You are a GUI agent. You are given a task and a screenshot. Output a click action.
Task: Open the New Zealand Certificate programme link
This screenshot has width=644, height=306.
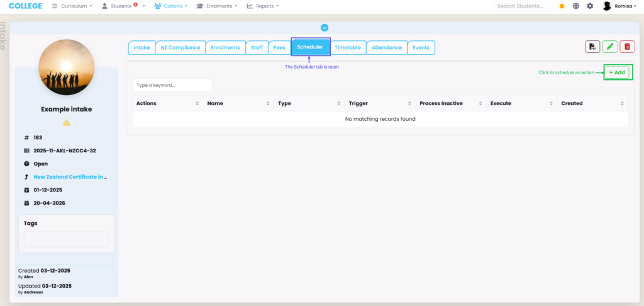point(70,177)
